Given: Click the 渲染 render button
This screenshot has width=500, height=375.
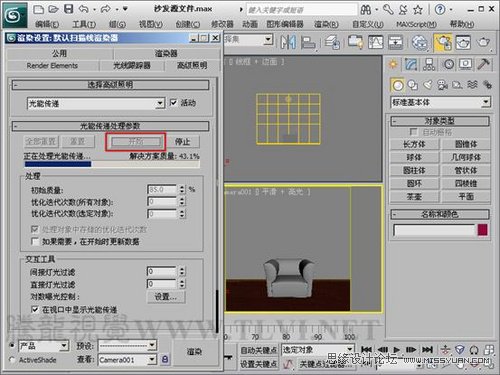Looking at the screenshot, I should [194, 352].
